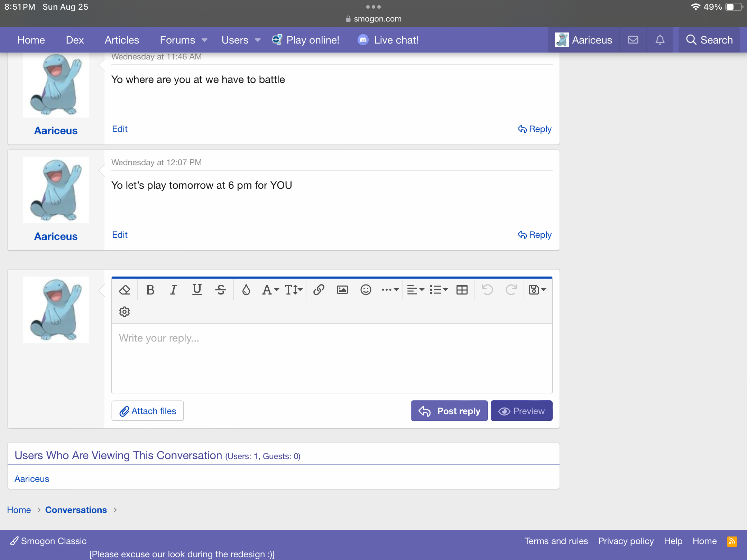Click the Post reply button
This screenshot has height=560, width=747.
(x=449, y=411)
